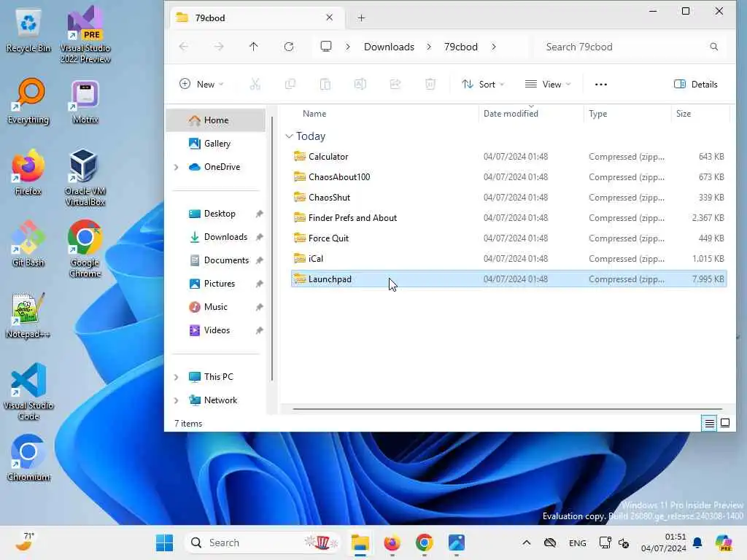Viewport: 747px width, 560px height.
Task: Expand the Network tree node
Action: tap(177, 400)
